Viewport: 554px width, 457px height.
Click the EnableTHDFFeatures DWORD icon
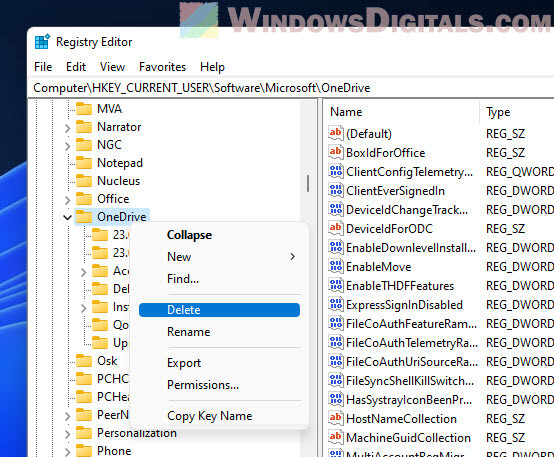coord(336,286)
